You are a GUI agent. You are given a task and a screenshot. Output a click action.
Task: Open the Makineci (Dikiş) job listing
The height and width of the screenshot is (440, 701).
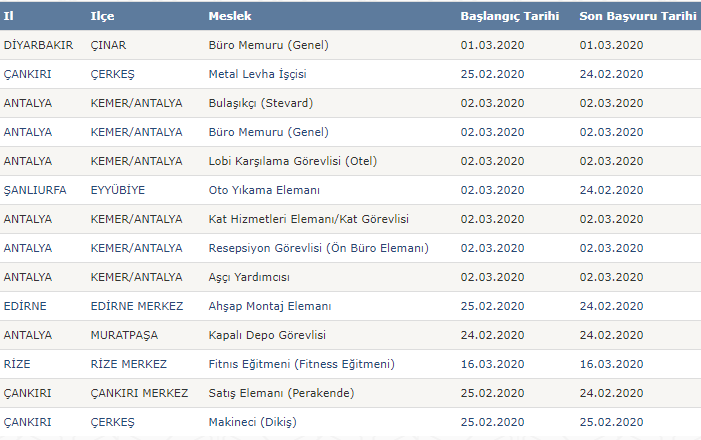tap(252, 422)
